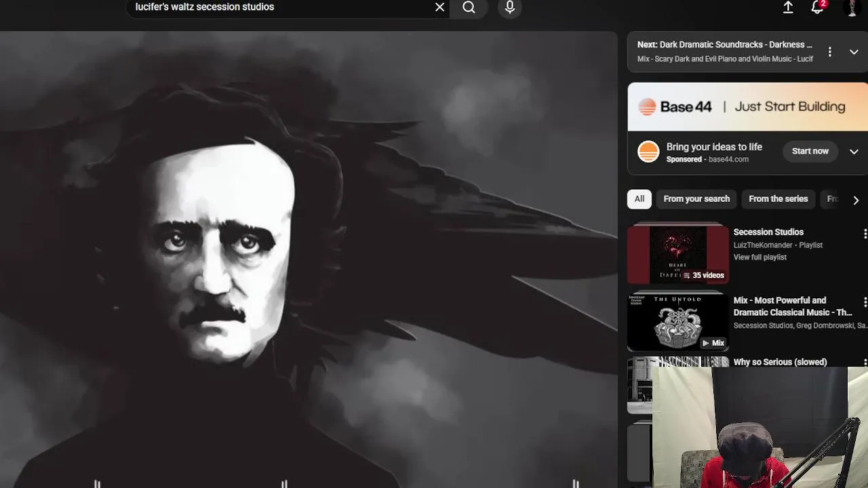This screenshot has width=868, height=488.
Task: Open the Next mix options menu
Action: tap(829, 52)
